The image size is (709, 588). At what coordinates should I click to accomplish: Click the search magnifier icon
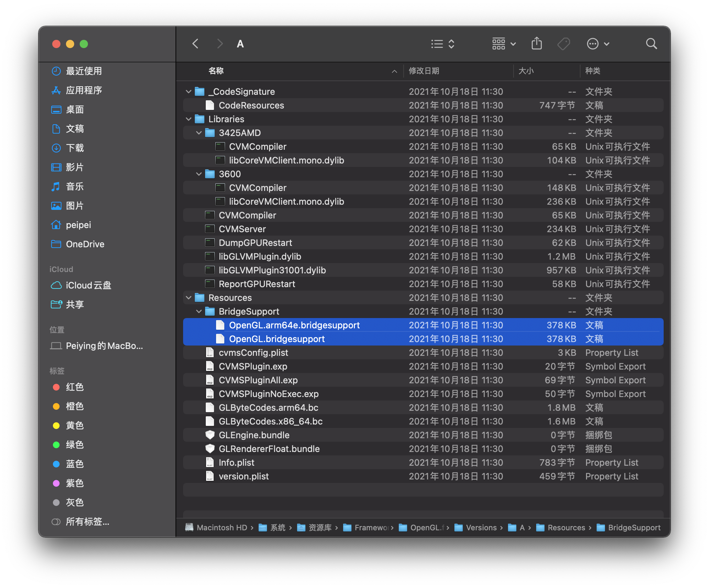651,44
